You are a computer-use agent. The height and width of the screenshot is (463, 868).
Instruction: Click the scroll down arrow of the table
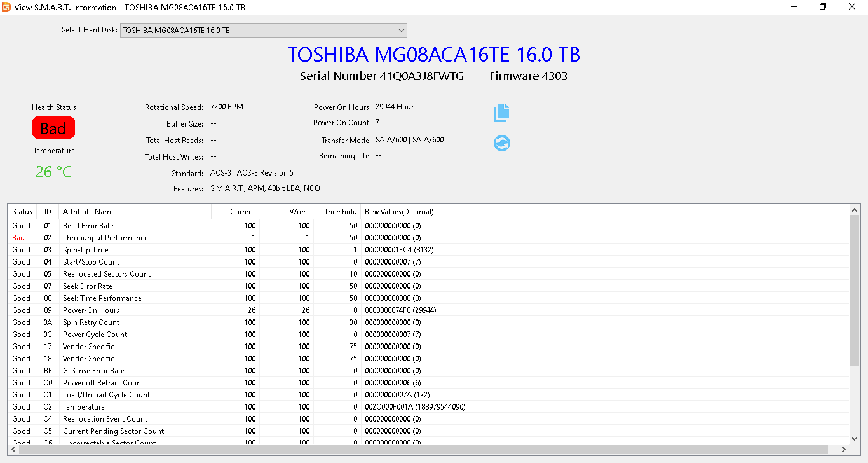click(x=855, y=438)
